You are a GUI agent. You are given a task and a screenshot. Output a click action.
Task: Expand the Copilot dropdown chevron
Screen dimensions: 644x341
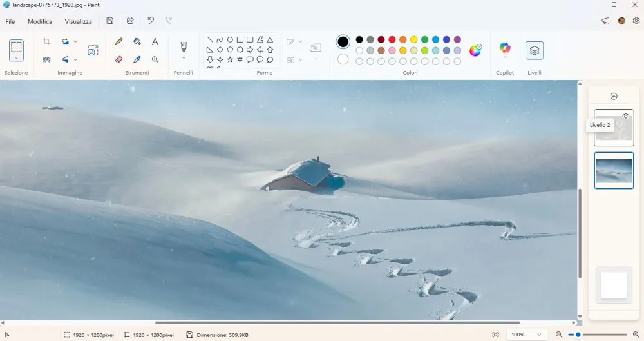tap(505, 56)
